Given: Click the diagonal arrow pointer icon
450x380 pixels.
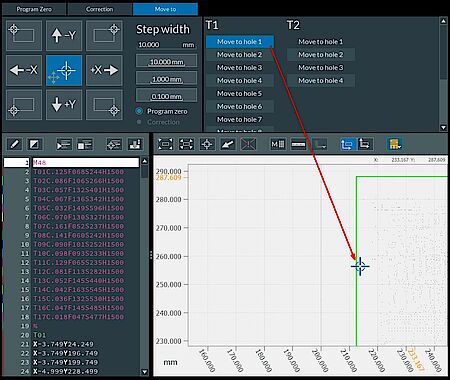Looking at the screenshot, I should click(x=228, y=144).
